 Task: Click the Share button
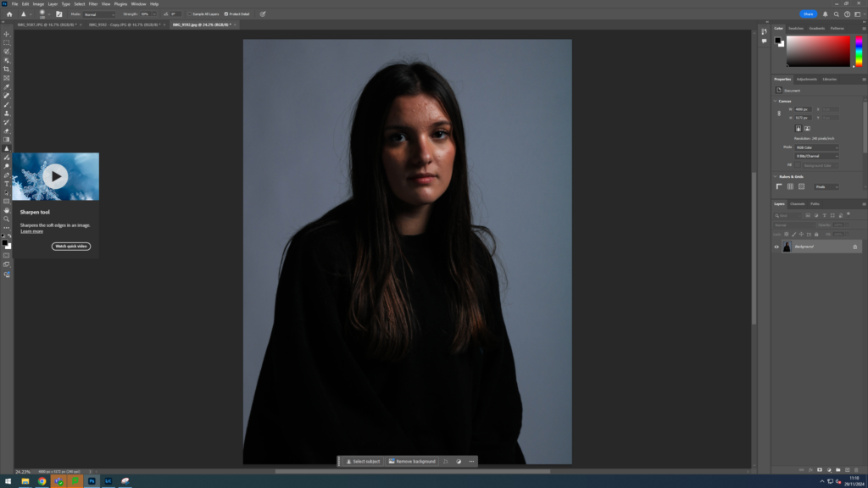pyautogui.click(x=808, y=14)
